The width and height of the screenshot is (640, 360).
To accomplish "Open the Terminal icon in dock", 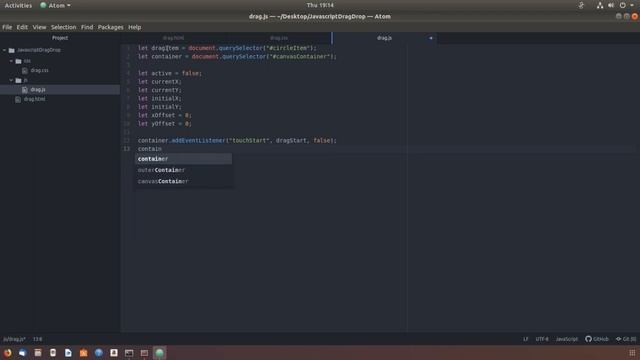I will point(129,353).
